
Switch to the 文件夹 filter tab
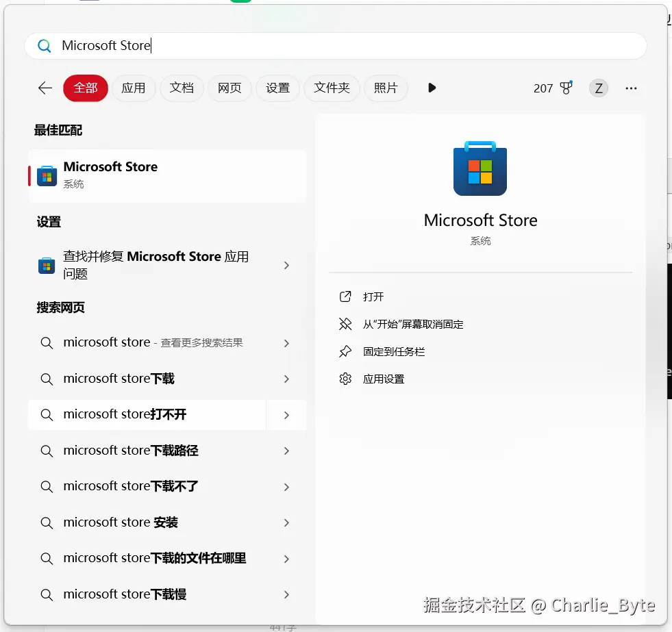(x=332, y=88)
